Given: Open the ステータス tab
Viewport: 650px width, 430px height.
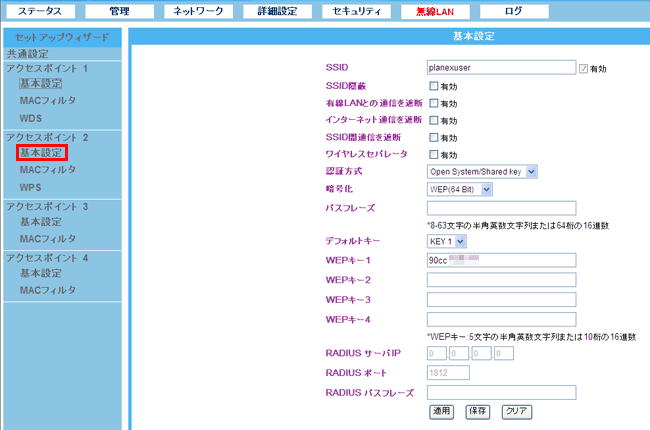Looking at the screenshot, I should coord(40,11).
